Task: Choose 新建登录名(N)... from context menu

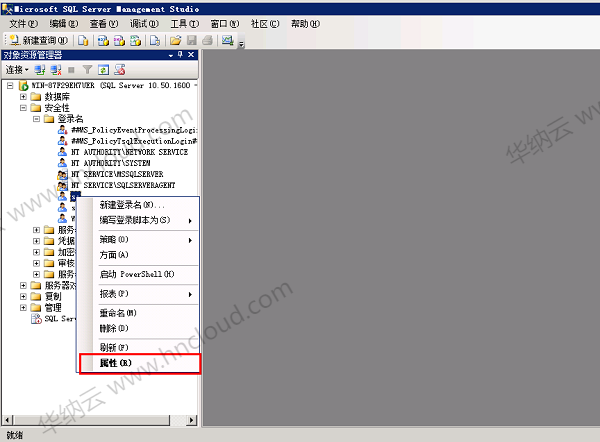Action: click(139, 205)
